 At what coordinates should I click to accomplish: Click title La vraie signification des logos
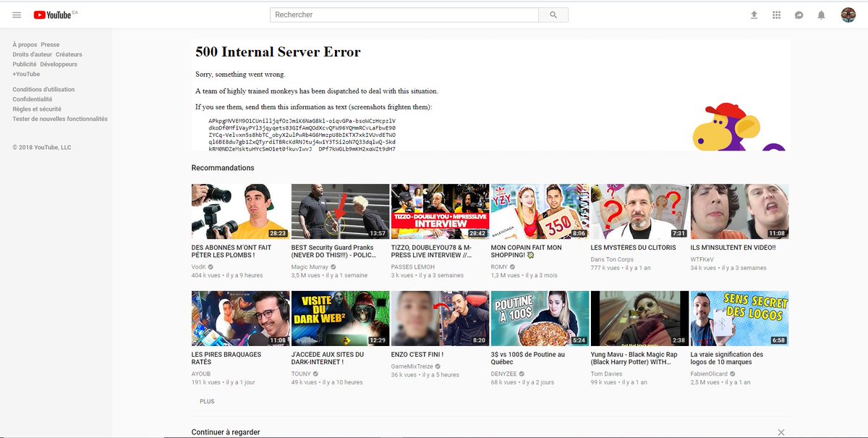[727, 358]
